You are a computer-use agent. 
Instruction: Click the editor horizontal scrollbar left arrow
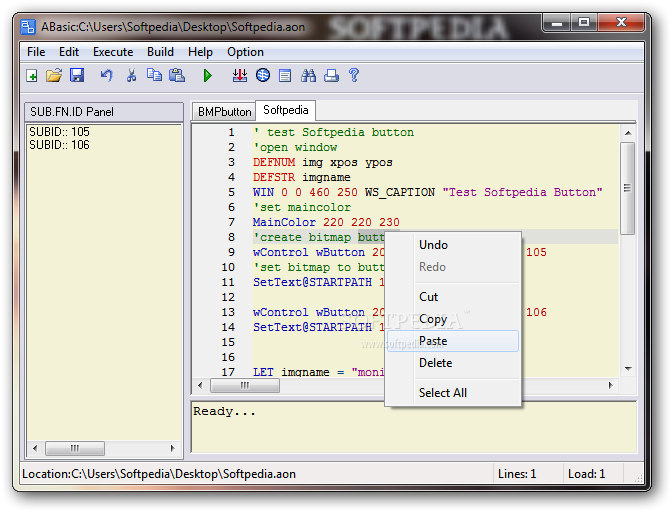pos(200,386)
